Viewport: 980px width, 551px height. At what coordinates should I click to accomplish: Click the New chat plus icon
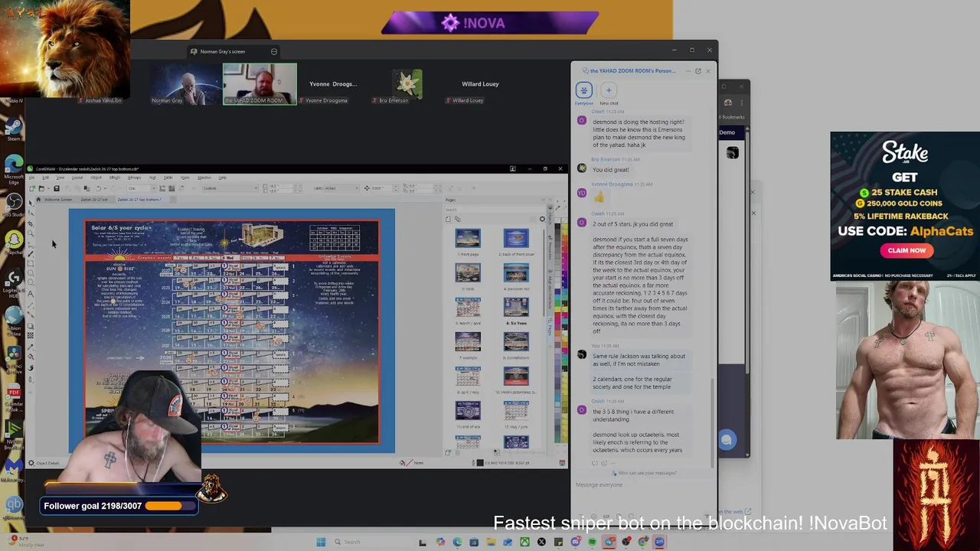coord(609,90)
